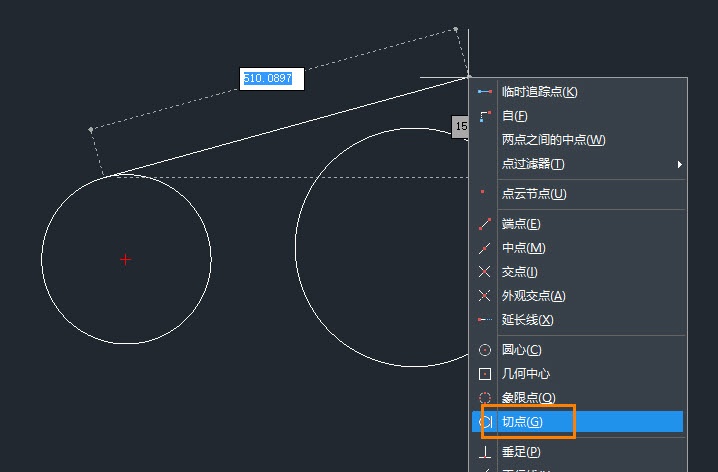Click the 点云节点 point cloud node icon
The width and height of the screenshot is (718, 472).
(x=485, y=194)
